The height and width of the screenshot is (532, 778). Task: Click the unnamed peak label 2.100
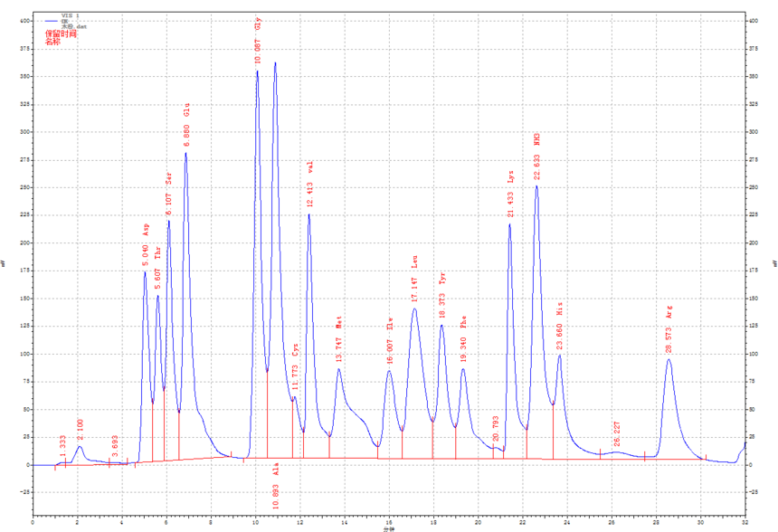point(81,430)
